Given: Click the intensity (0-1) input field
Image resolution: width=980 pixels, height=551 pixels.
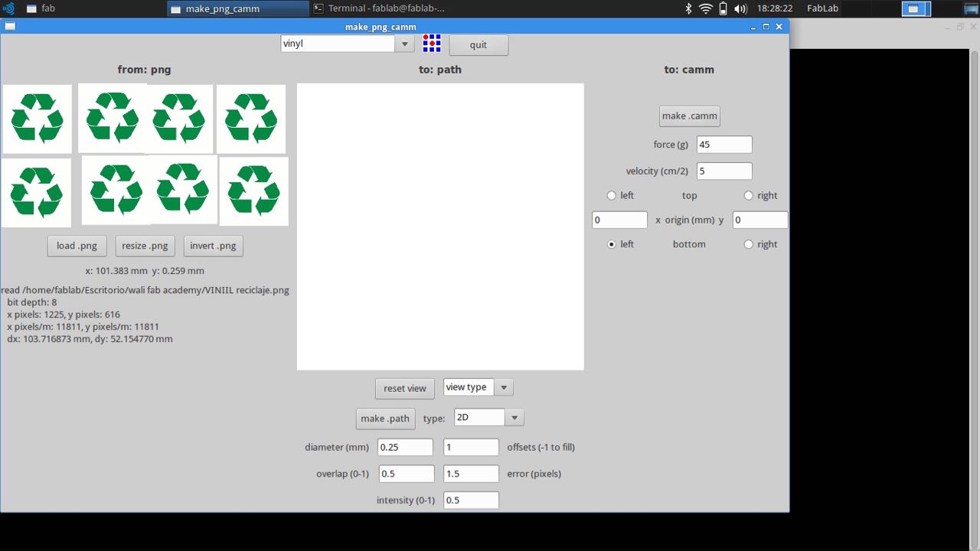Looking at the screenshot, I should tap(471, 500).
